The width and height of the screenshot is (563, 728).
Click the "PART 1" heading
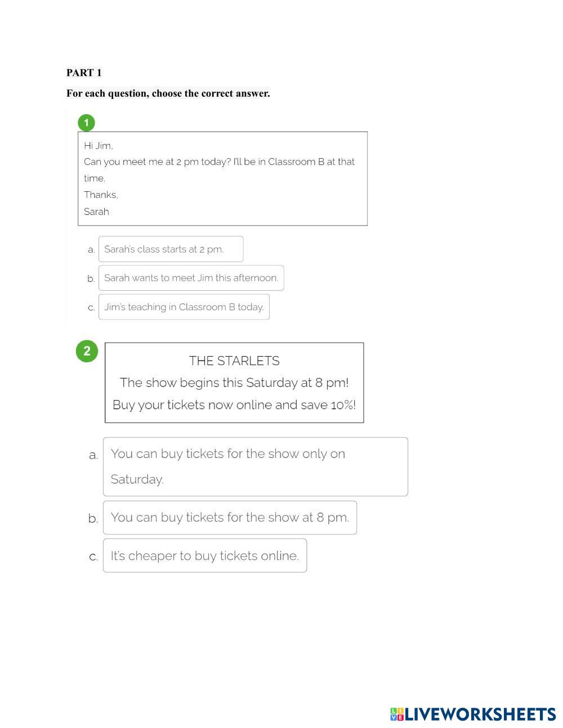(84, 73)
